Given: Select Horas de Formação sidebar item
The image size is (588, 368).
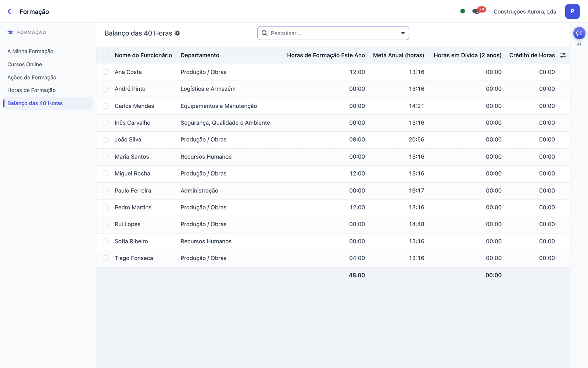Looking at the screenshot, I should pyautogui.click(x=32, y=90).
